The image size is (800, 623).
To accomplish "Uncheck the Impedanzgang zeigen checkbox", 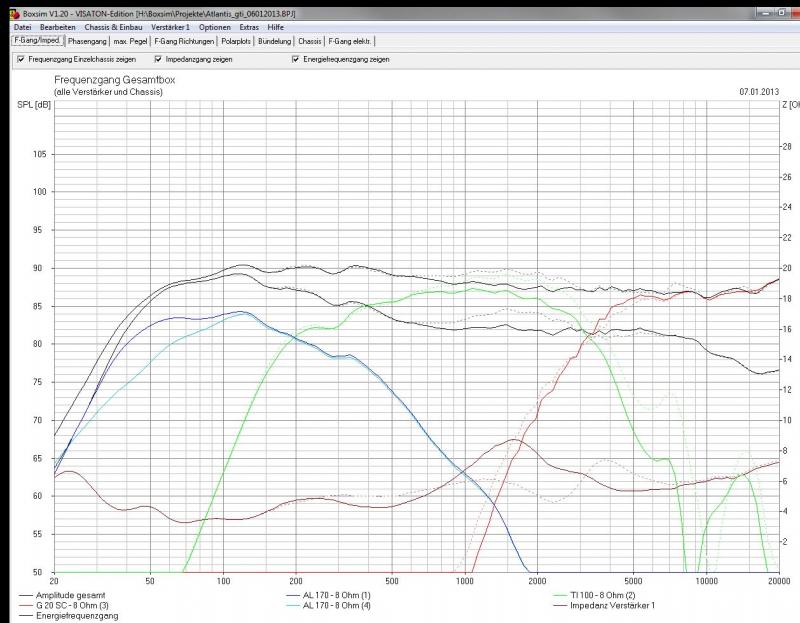I will [x=158, y=60].
